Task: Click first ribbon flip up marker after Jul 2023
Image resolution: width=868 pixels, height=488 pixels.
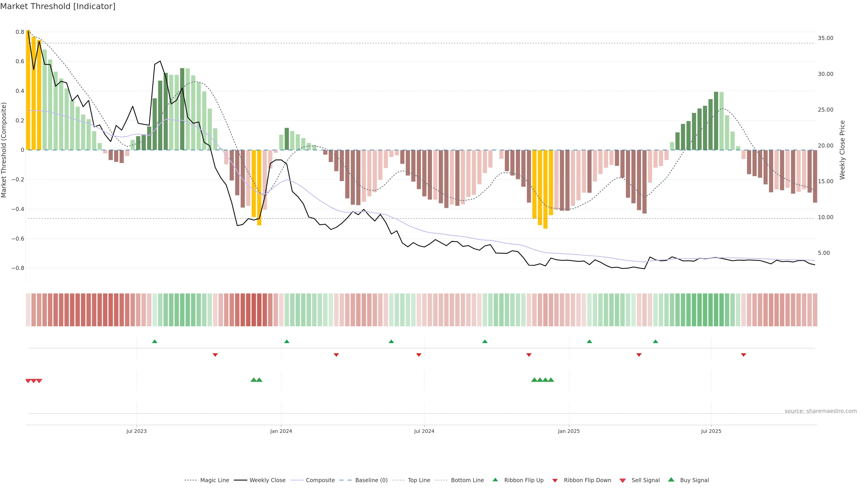Action: [155, 342]
